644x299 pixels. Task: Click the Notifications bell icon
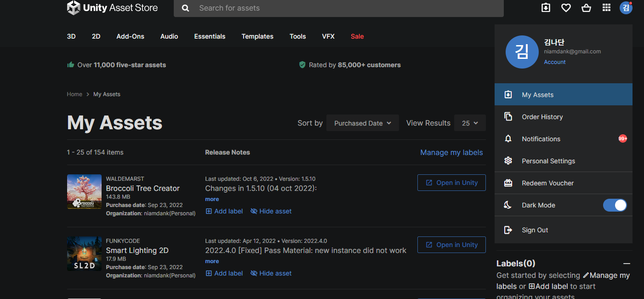point(508,138)
